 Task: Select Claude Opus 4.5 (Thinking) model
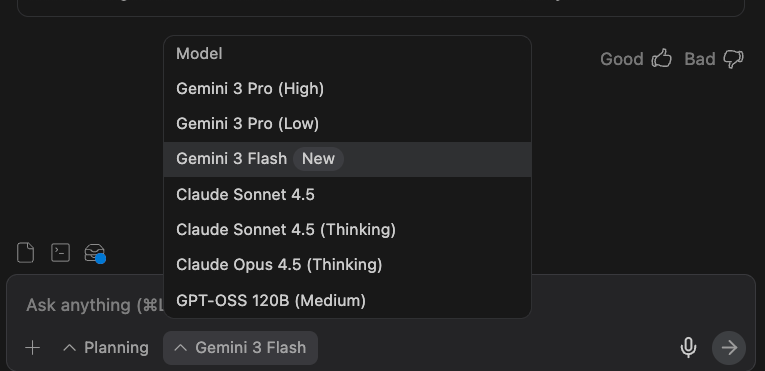tap(347, 265)
